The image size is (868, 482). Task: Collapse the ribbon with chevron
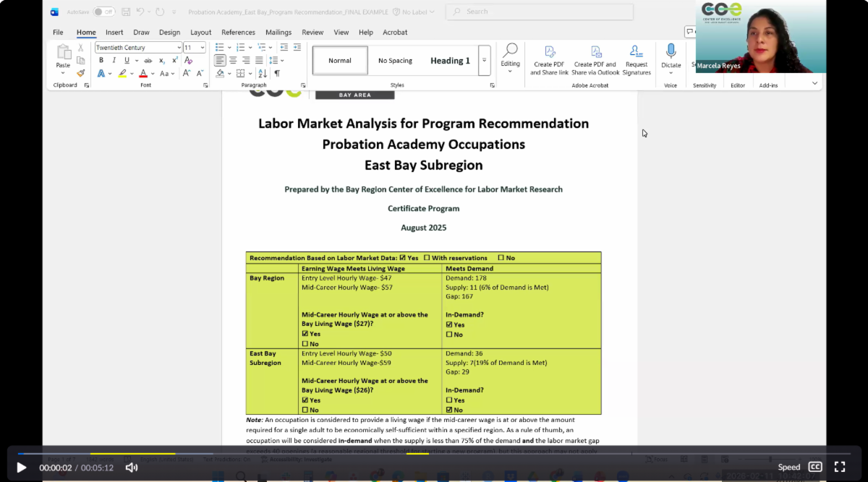[815, 84]
